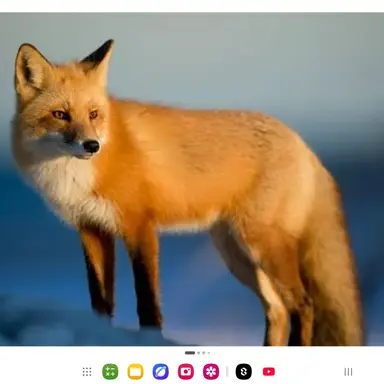Launch the black rounded app icon
The image size is (384, 384).
244,372
